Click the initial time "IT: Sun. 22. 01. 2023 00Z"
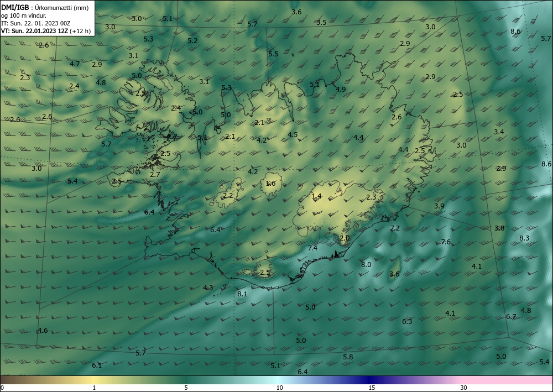553x392 pixels. pos(35,23)
